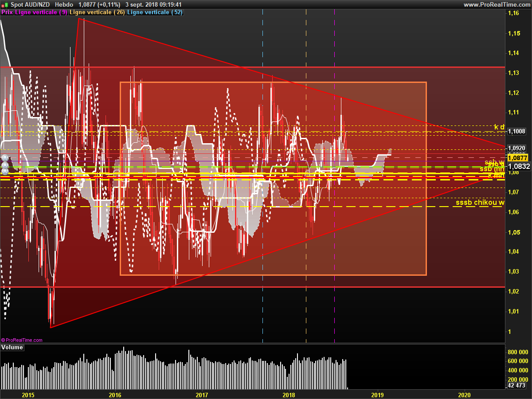
Task: Click the Volume panel label
Action: [12, 348]
